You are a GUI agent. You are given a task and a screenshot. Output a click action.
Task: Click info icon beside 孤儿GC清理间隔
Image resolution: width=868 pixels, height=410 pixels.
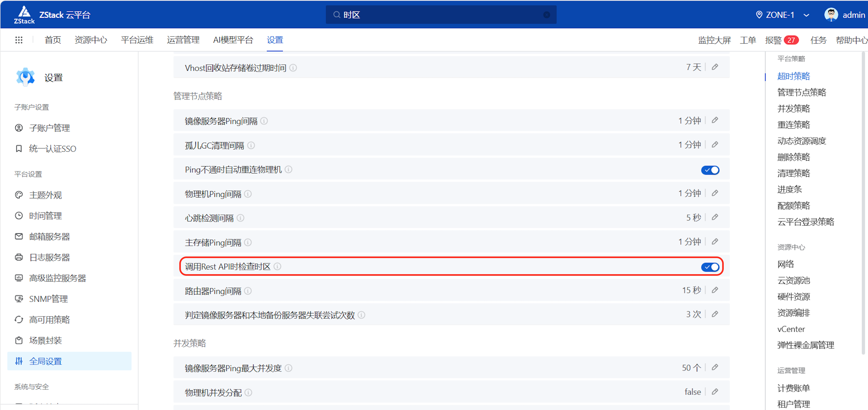(x=251, y=146)
